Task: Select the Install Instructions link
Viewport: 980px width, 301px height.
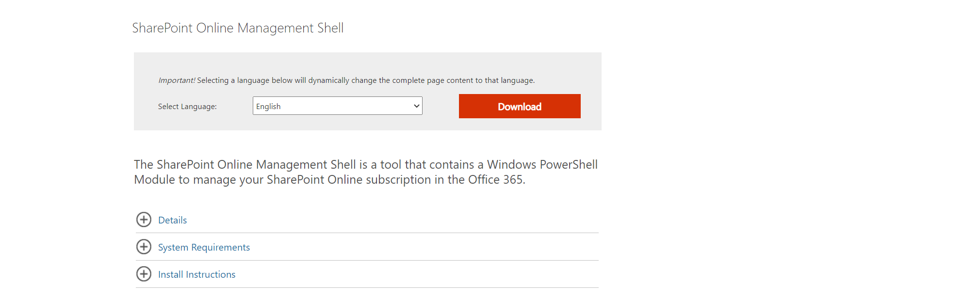Action: point(196,274)
